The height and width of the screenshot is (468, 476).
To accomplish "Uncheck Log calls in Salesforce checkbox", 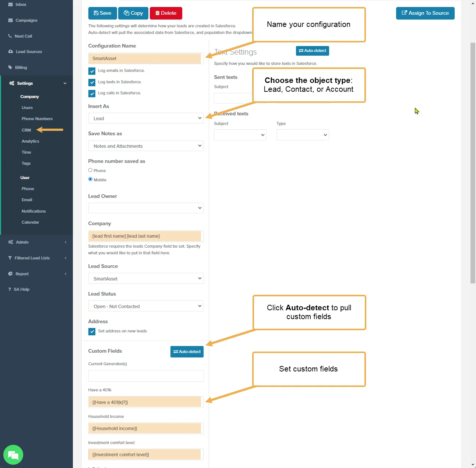I will (x=92, y=94).
